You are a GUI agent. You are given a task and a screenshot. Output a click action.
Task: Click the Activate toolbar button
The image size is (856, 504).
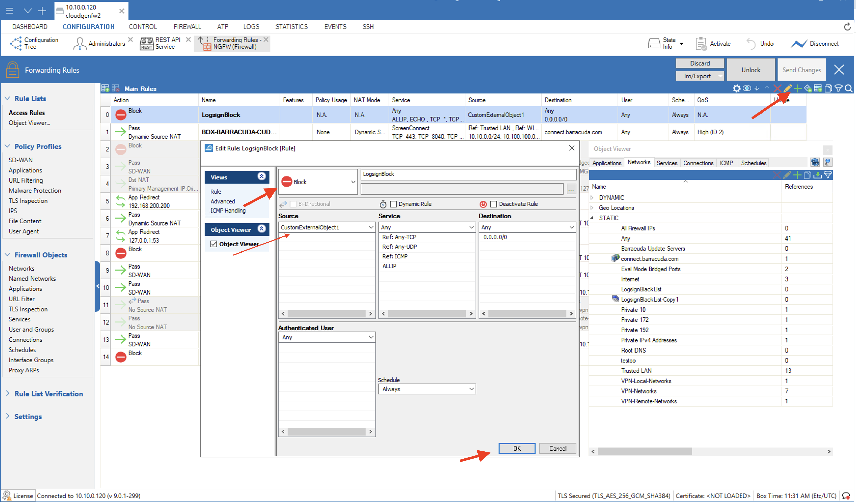coord(714,44)
